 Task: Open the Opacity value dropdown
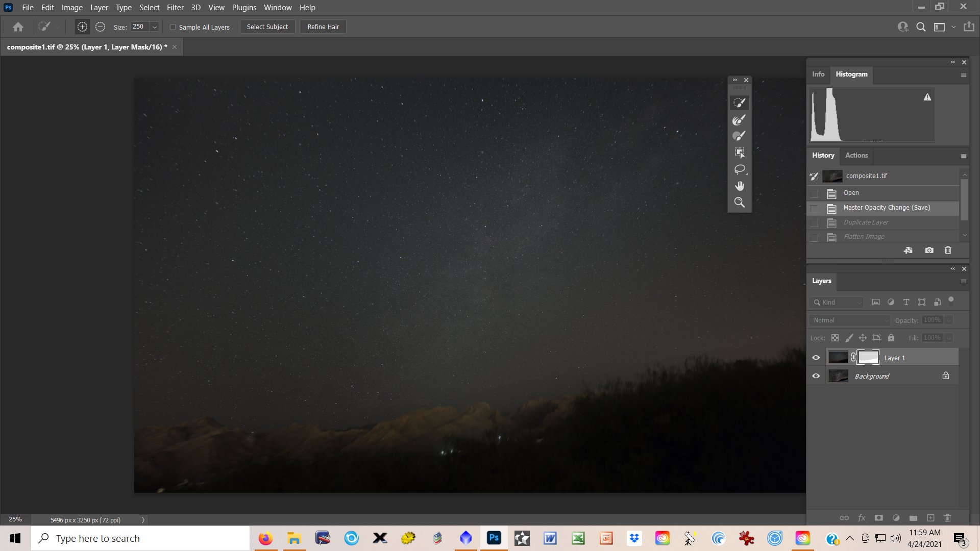(x=948, y=320)
